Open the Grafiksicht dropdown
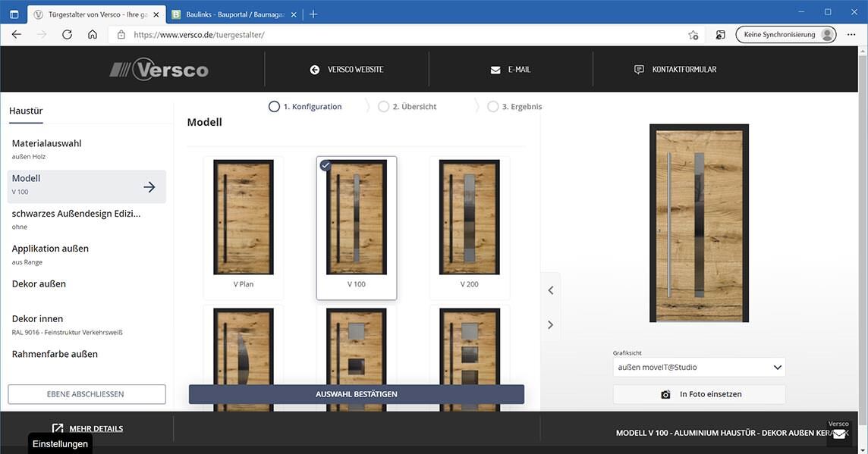 tap(699, 367)
